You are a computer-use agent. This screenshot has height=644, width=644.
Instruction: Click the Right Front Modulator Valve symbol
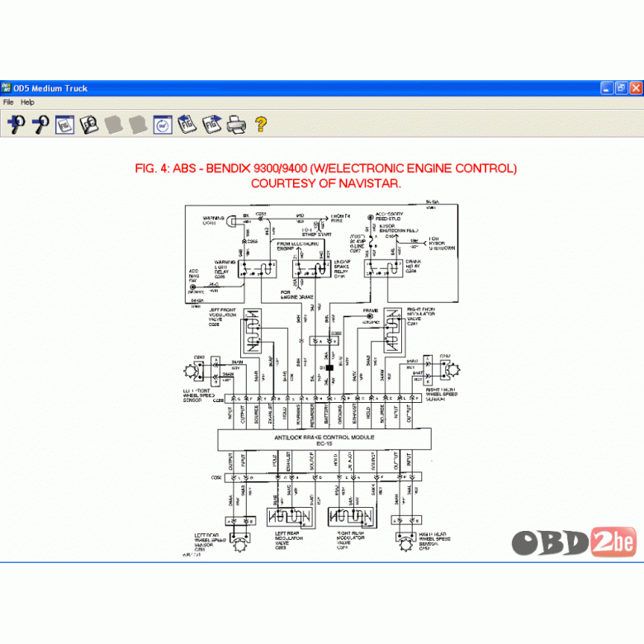coord(393,330)
